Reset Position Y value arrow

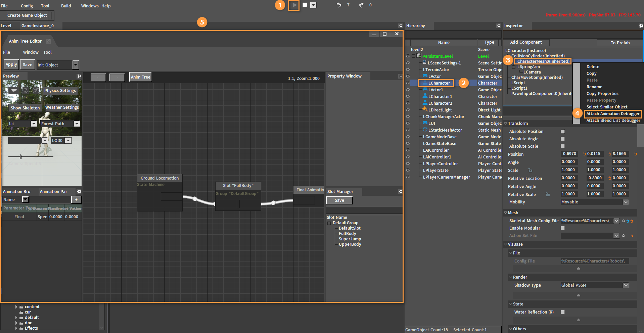609,154
